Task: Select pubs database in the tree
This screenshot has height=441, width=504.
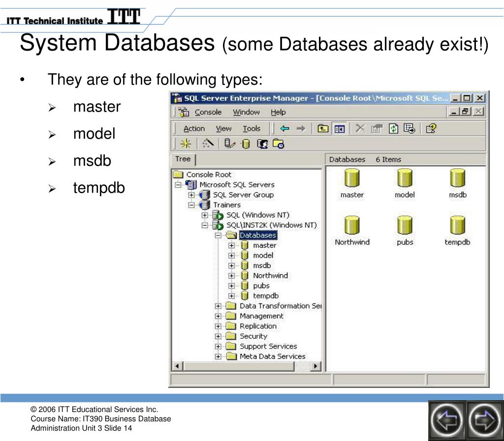Action: pos(261,286)
